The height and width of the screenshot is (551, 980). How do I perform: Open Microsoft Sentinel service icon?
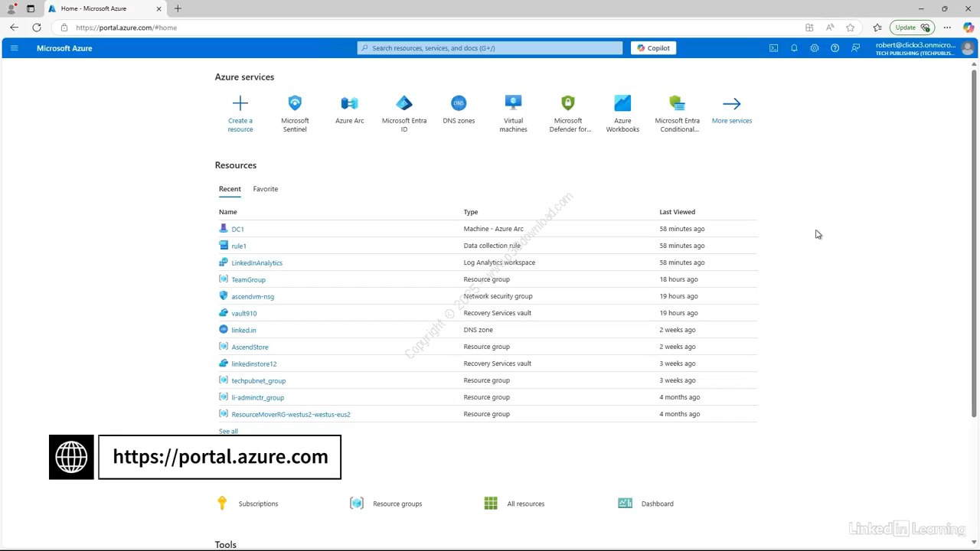coord(295,103)
